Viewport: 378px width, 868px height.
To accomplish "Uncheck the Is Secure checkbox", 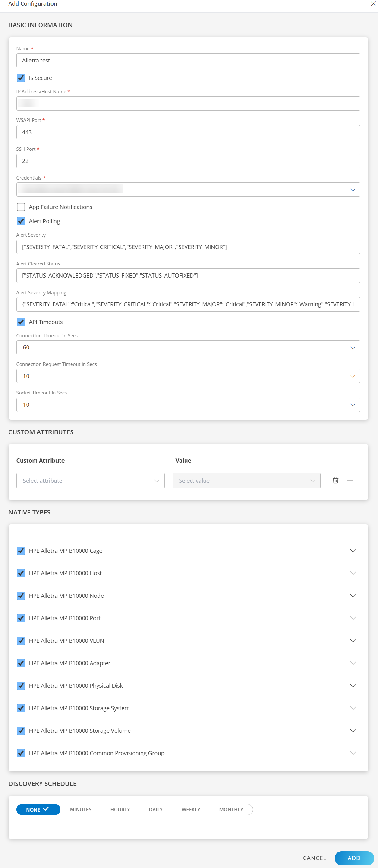I will coord(21,78).
